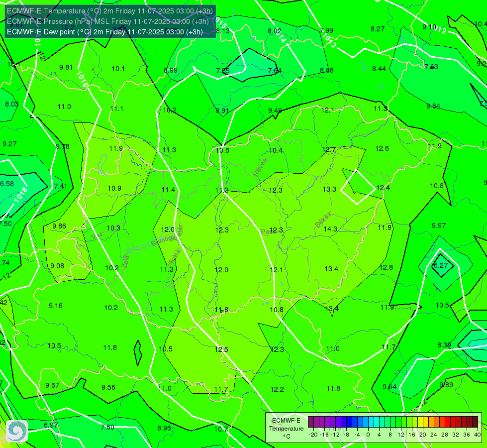The height and width of the screenshot is (448, 487).
Task: Click the 8.91 temperature value
Action: pyautogui.click(x=222, y=111)
